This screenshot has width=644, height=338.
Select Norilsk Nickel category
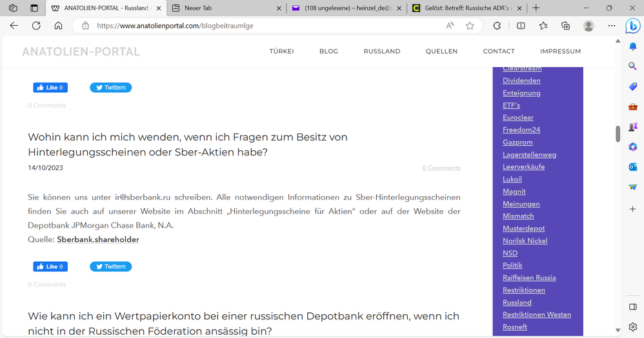[525, 241]
